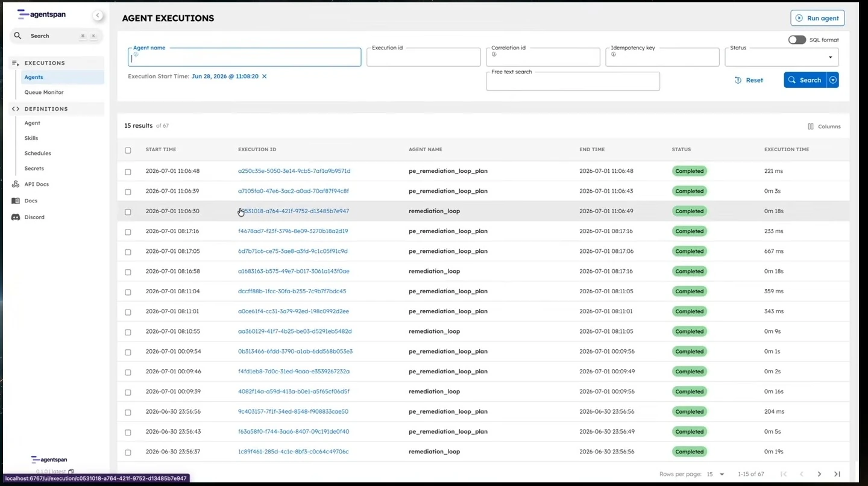Click the Execution id input field
Image resolution: width=868 pixels, height=486 pixels.
pos(423,57)
